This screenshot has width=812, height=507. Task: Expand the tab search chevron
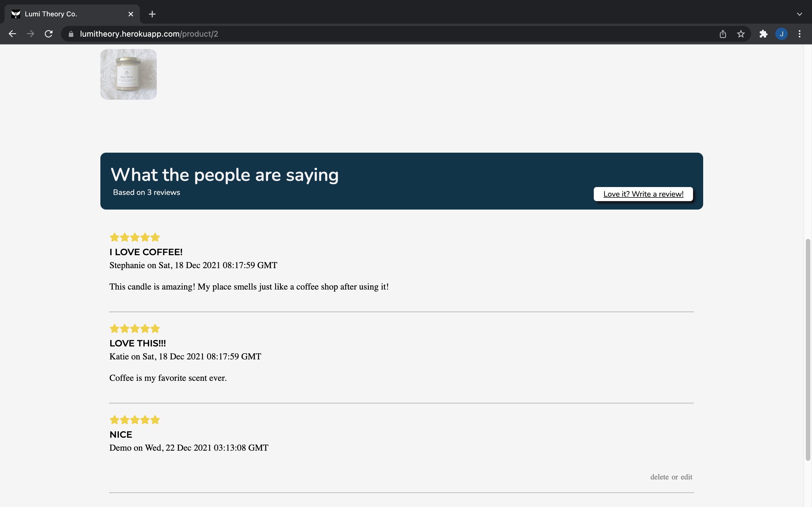click(x=800, y=14)
